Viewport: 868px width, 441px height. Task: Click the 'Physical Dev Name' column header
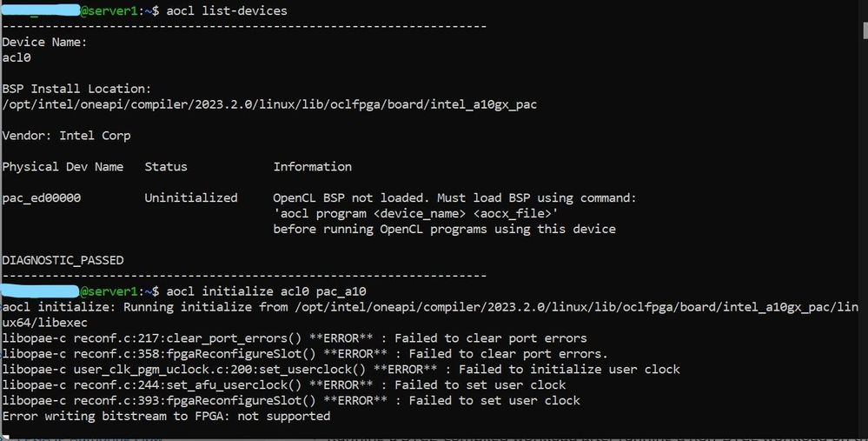[x=63, y=166]
